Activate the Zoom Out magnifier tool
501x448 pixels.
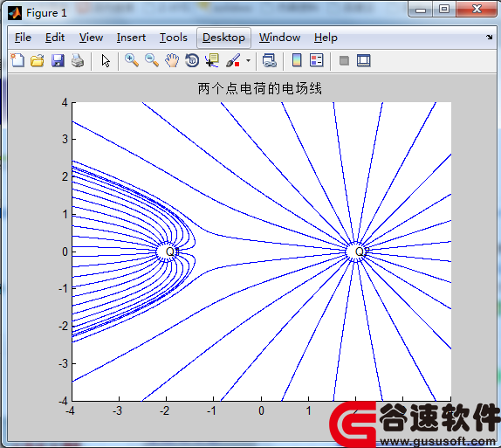[152, 60]
